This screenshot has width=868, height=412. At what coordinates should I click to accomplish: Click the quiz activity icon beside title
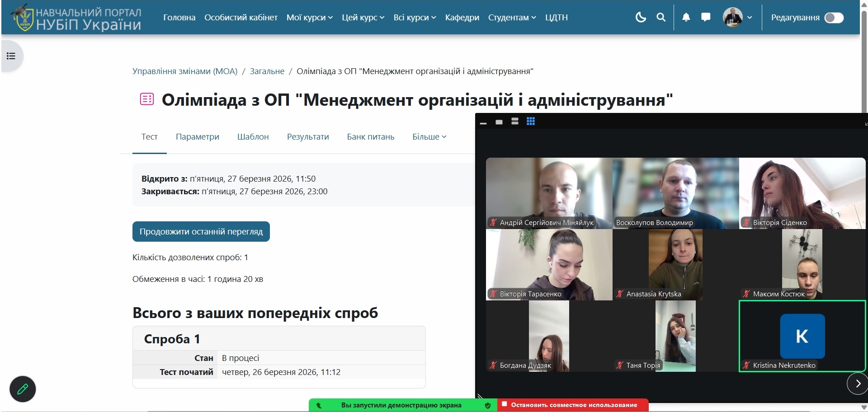pos(147,99)
